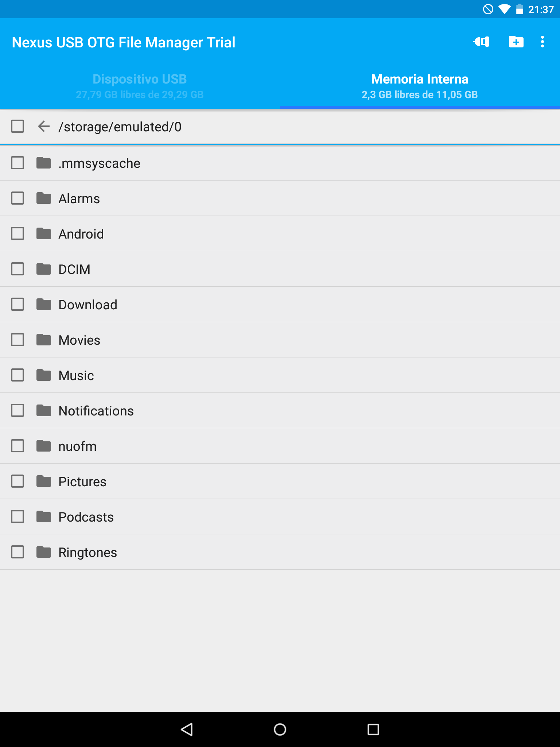This screenshot has width=560, height=747.
Task: Select the Pictures folder checkbox
Action: (x=17, y=481)
